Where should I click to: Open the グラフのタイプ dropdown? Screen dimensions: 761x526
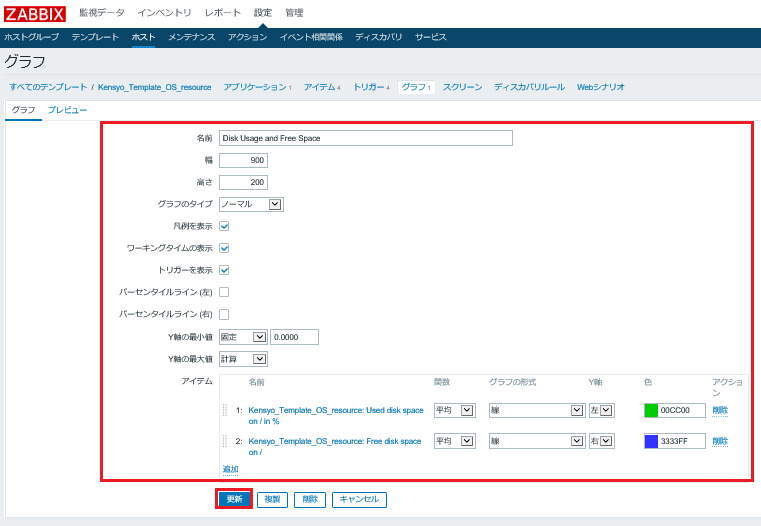pos(251,204)
